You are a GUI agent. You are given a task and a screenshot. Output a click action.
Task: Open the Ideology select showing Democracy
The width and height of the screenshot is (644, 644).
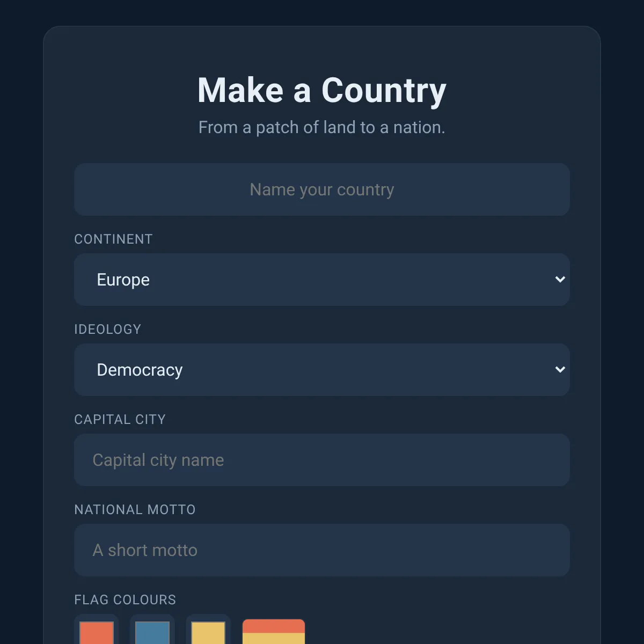pos(322,370)
